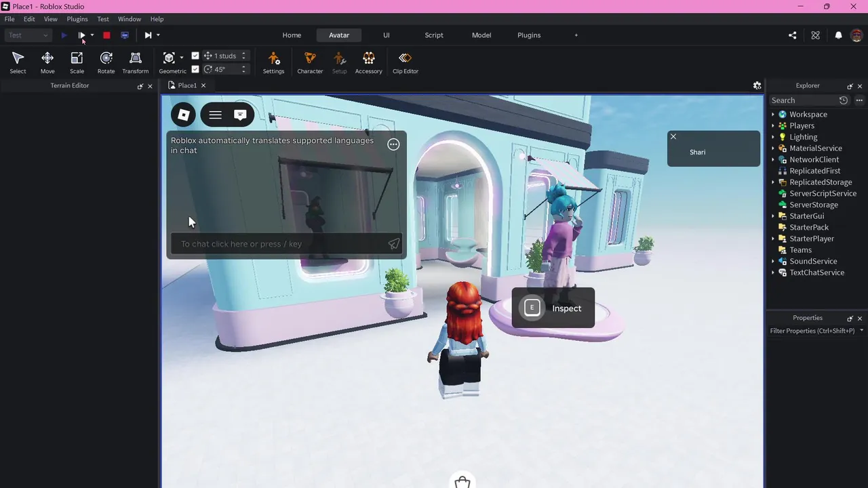Open the Character tool
The image size is (868, 488).
tap(310, 62)
